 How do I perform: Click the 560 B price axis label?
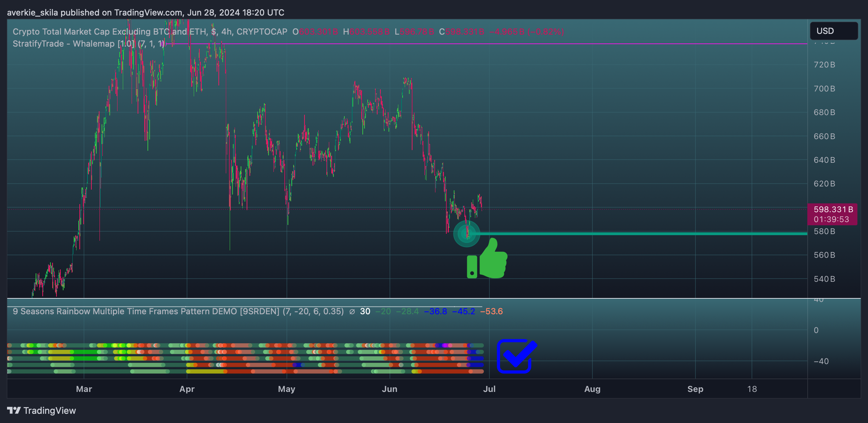(824, 255)
